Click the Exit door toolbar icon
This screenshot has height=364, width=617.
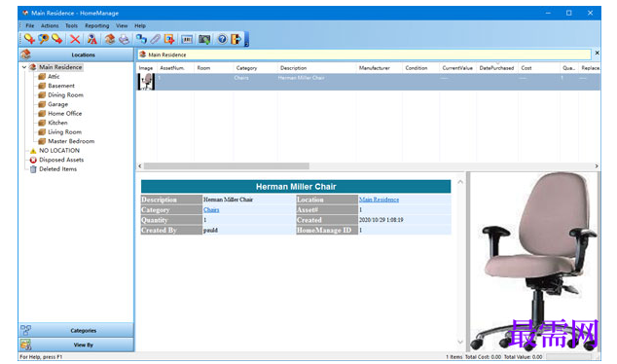(236, 39)
